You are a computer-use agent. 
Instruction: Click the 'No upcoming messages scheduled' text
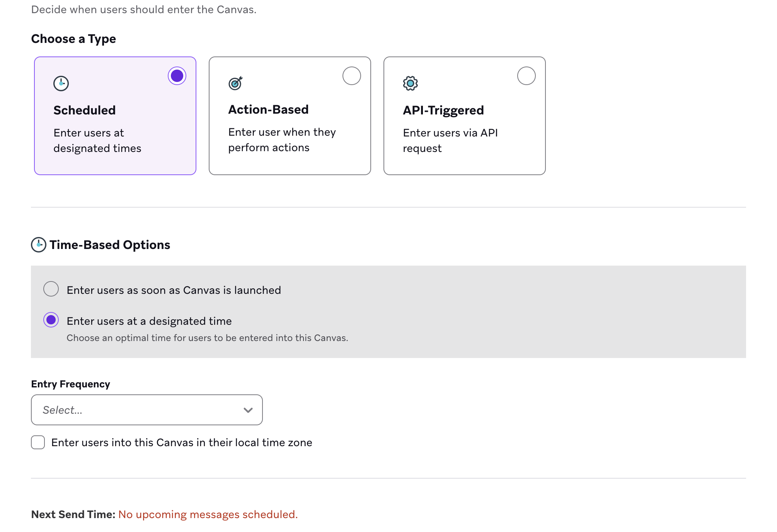point(208,514)
